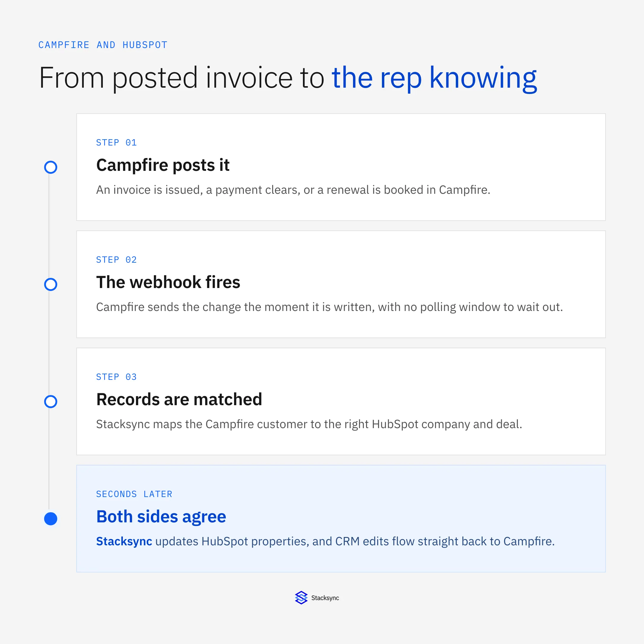
Task: Select the filled Seconds Later timeline marker
Action: 51,519
